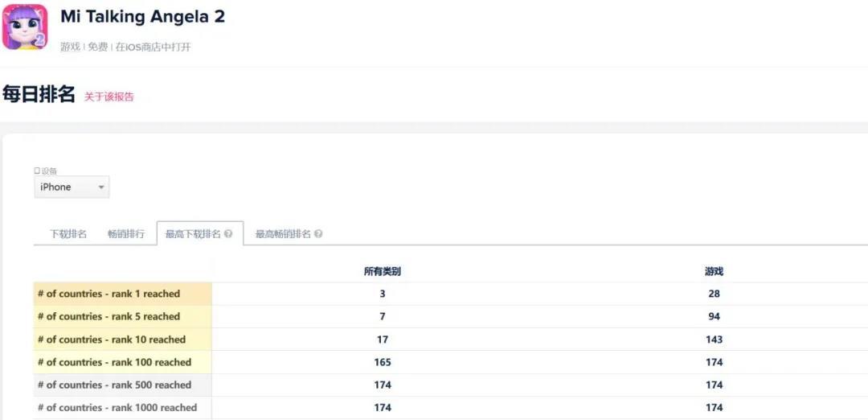Open the iPhone device dropdown
Image resolution: width=868 pixels, height=420 pixels.
coord(72,187)
